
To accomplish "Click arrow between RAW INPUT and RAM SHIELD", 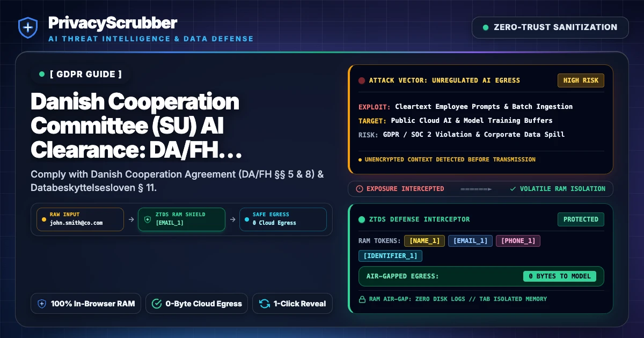I will [x=131, y=219].
